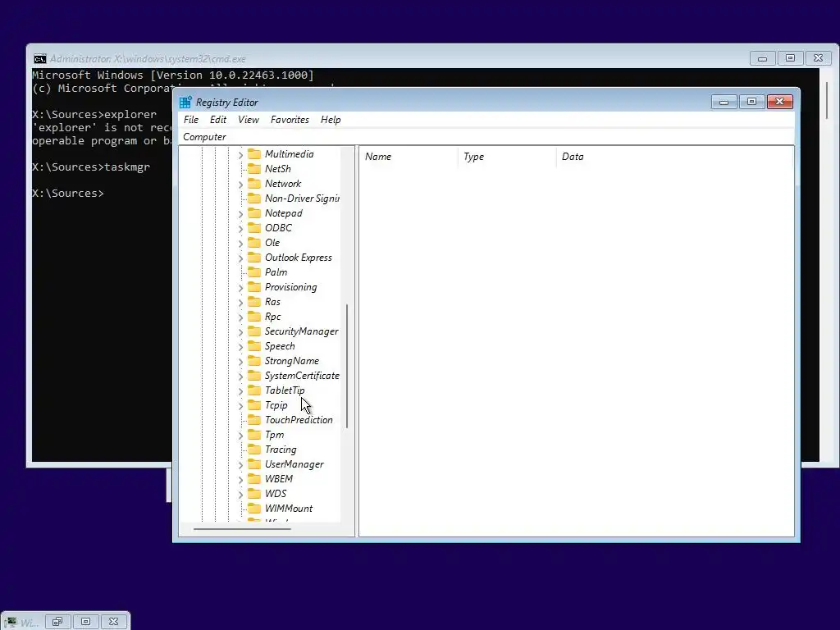
Task: Click the Multimedia folder icon
Action: click(x=254, y=153)
